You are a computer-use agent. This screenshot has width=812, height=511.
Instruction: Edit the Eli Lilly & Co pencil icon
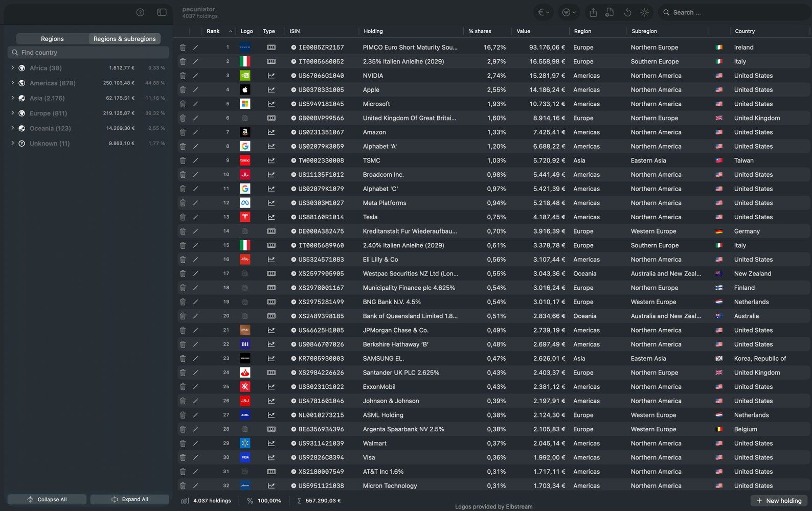(x=195, y=260)
